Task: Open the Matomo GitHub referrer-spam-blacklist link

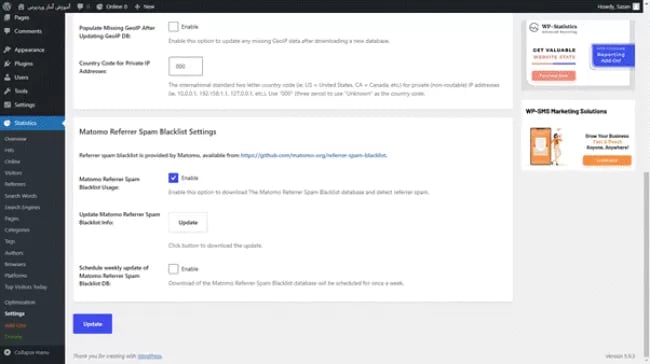Action: (313, 155)
